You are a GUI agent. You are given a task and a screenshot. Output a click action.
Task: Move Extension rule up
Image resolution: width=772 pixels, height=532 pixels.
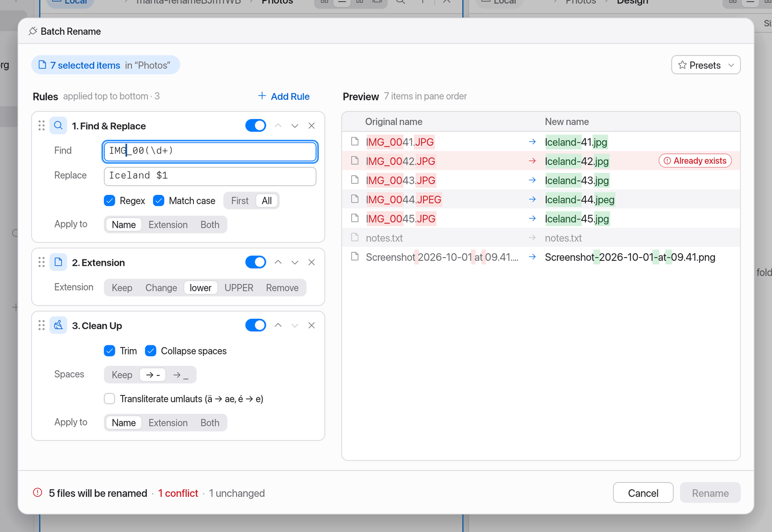(278, 262)
